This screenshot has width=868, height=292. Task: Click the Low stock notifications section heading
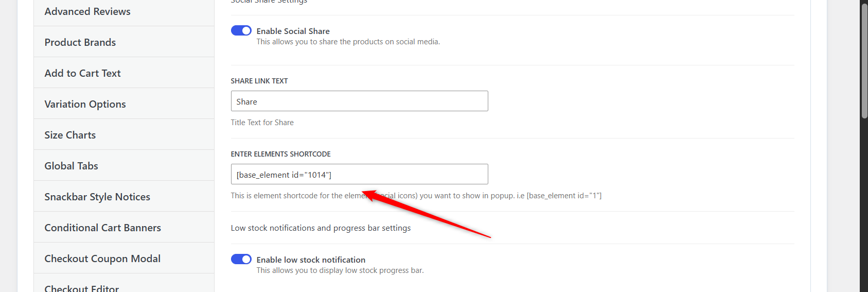point(321,228)
